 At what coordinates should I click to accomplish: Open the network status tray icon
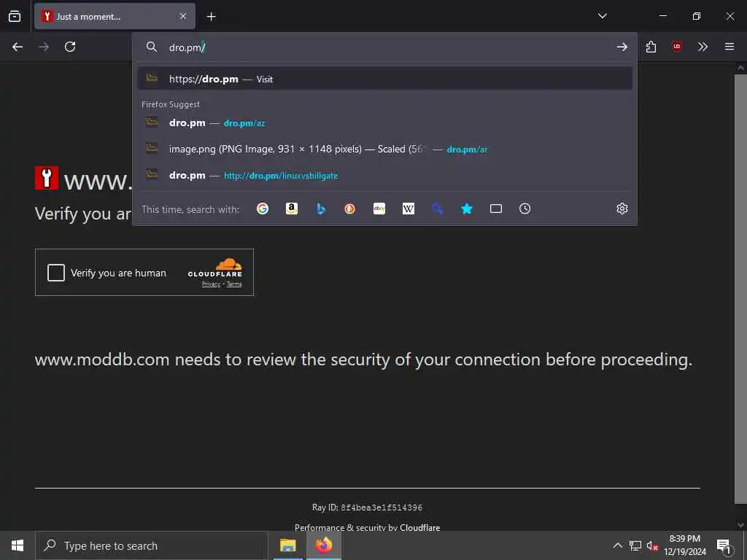click(635, 545)
